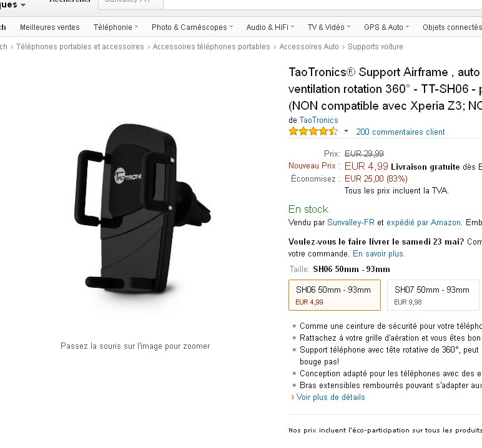
Task: Open the 200 commentaires client link
Action: tap(400, 132)
